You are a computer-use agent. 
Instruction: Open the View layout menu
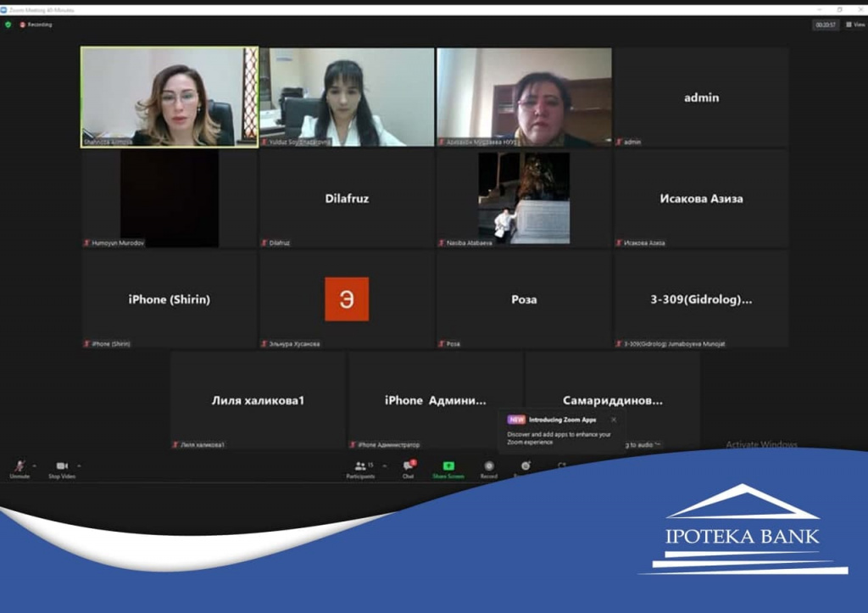(854, 25)
